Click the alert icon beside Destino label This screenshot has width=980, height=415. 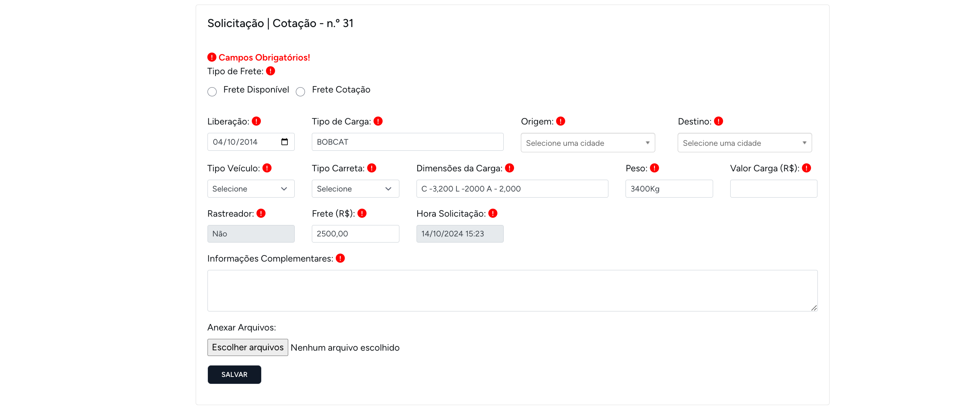718,121
